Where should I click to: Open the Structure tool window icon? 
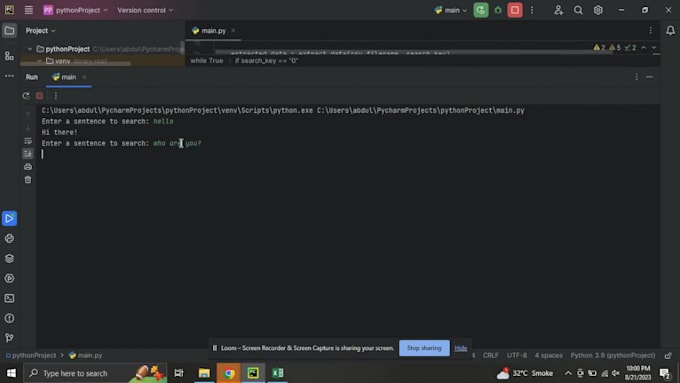point(9,56)
